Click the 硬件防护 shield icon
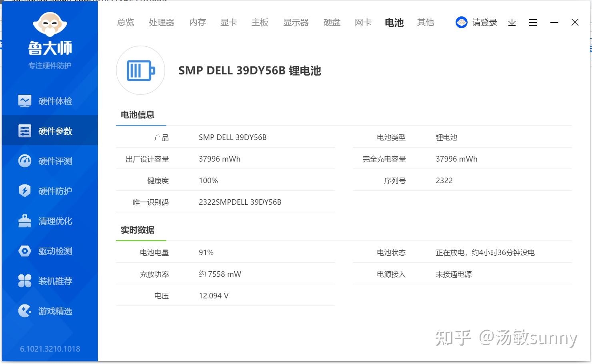 24,191
